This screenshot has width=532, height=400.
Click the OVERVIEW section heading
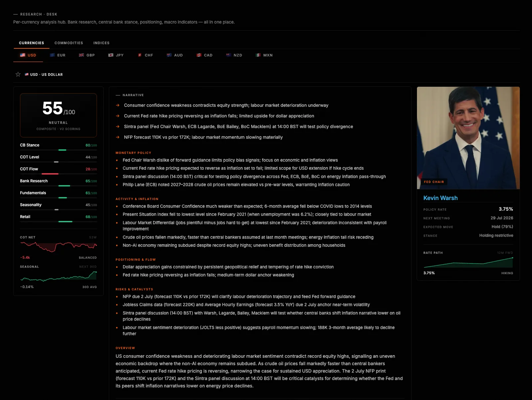[125, 348]
